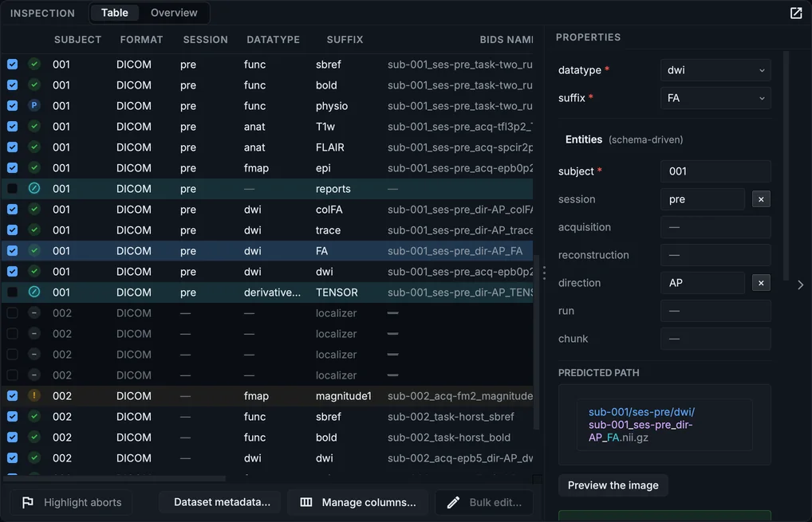Click the acquisition entity input field
The width and height of the screenshot is (812, 522).
tap(715, 227)
